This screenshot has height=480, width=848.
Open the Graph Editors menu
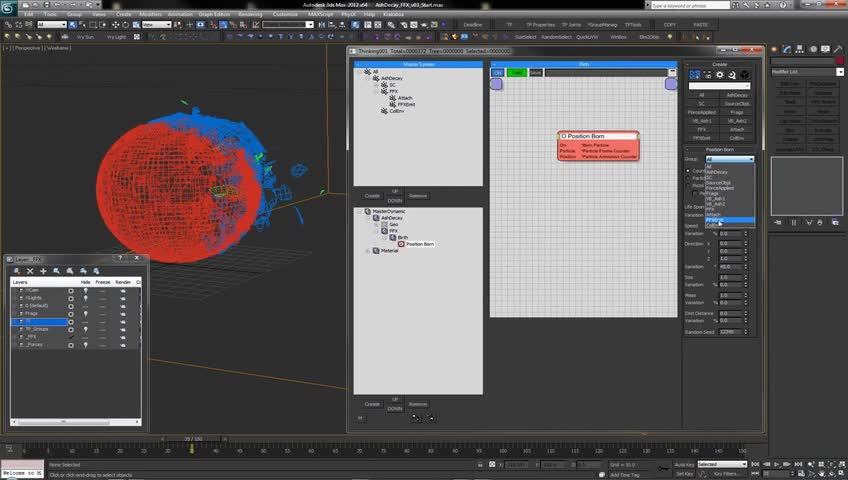214,14
